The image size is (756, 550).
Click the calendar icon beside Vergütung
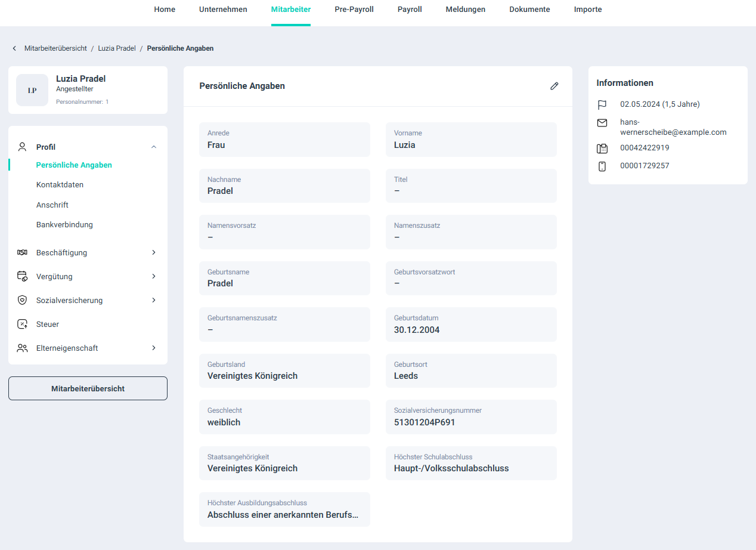coord(22,277)
